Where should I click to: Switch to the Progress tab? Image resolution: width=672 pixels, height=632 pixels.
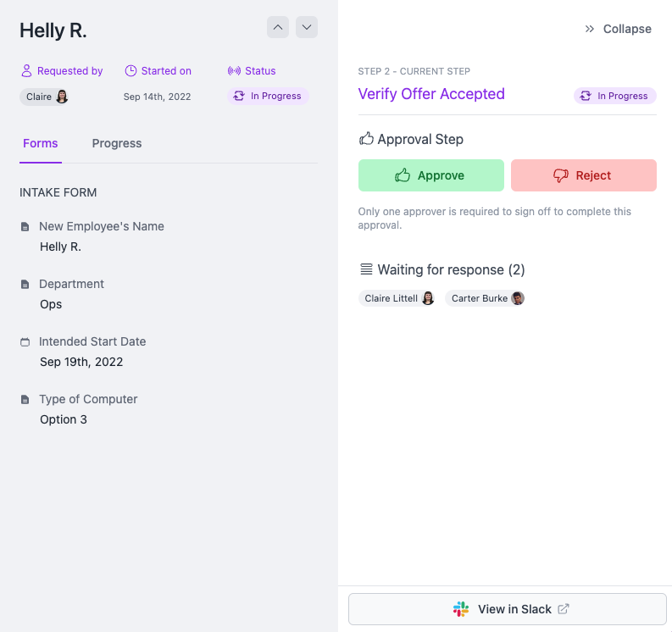(117, 143)
